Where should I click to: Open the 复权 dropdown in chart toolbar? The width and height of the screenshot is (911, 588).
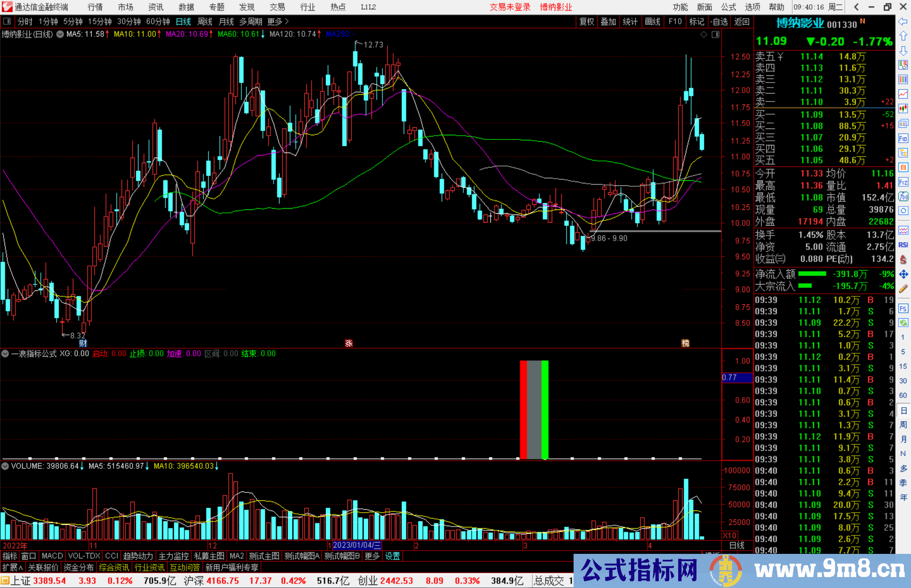(587, 21)
